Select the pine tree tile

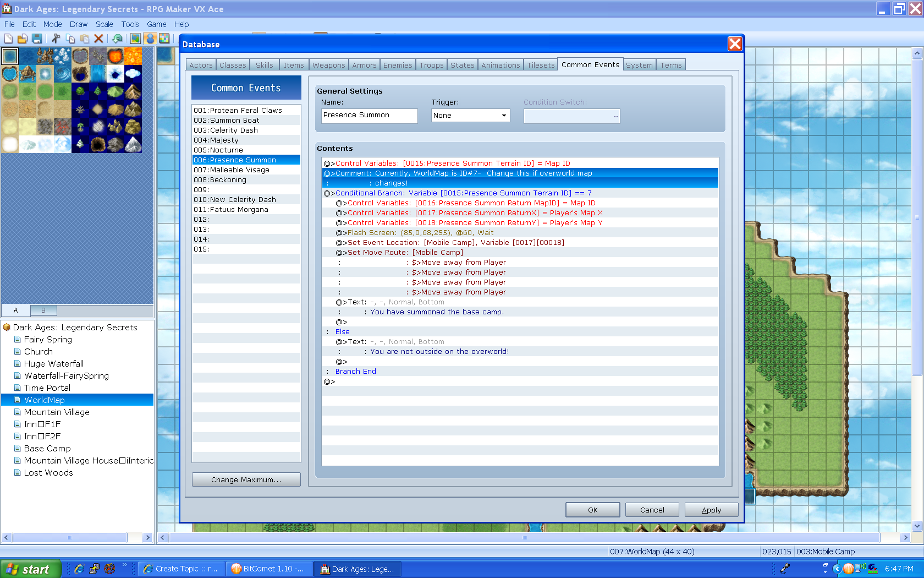(x=98, y=91)
